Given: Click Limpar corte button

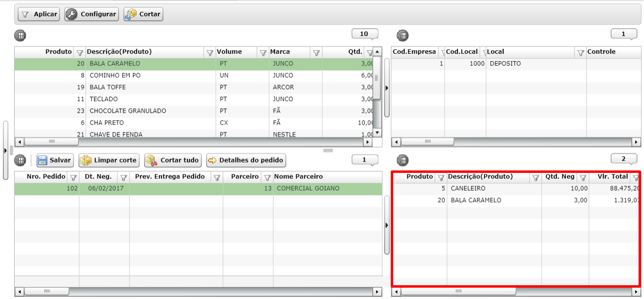Looking at the screenshot, I should coord(109,160).
